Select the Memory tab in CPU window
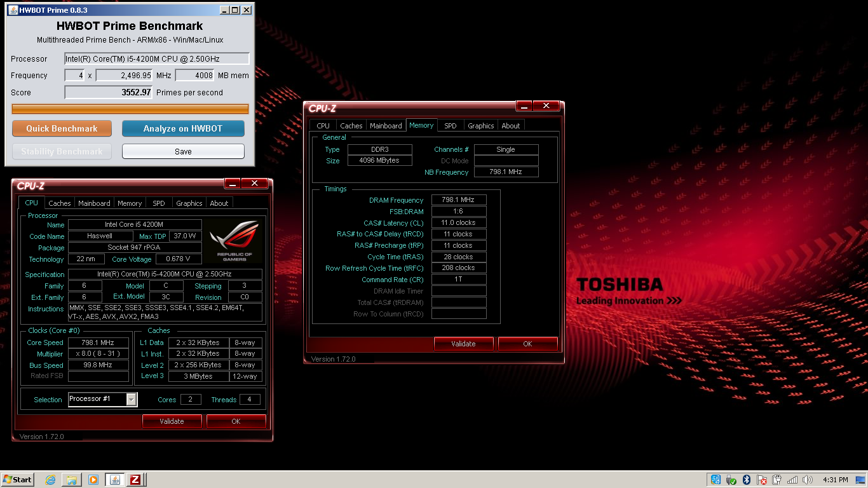The height and width of the screenshot is (488, 868). 130,203
